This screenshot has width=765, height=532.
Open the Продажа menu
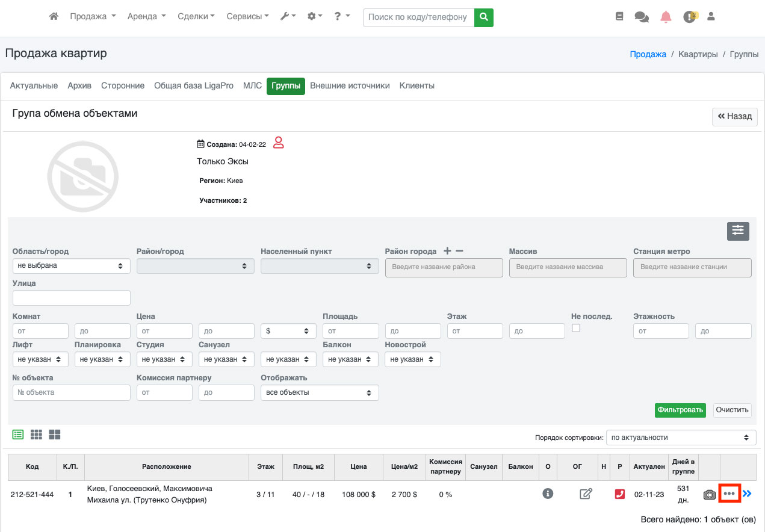pyautogui.click(x=93, y=17)
